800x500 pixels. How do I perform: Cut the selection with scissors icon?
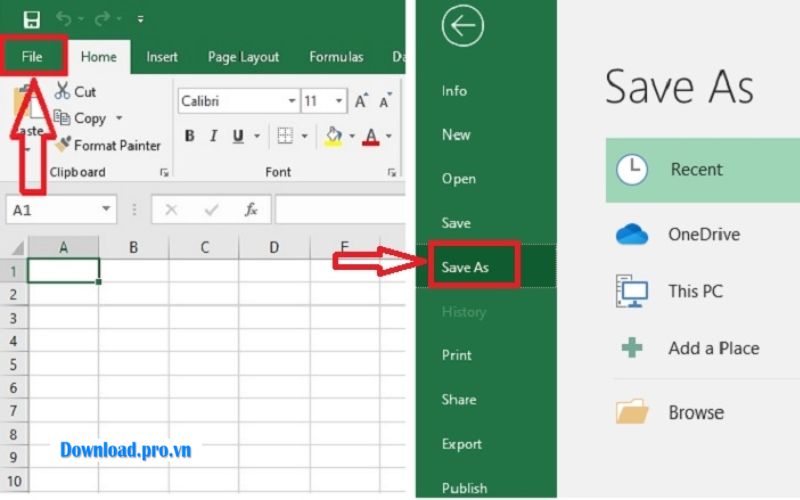[x=75, y=91]
